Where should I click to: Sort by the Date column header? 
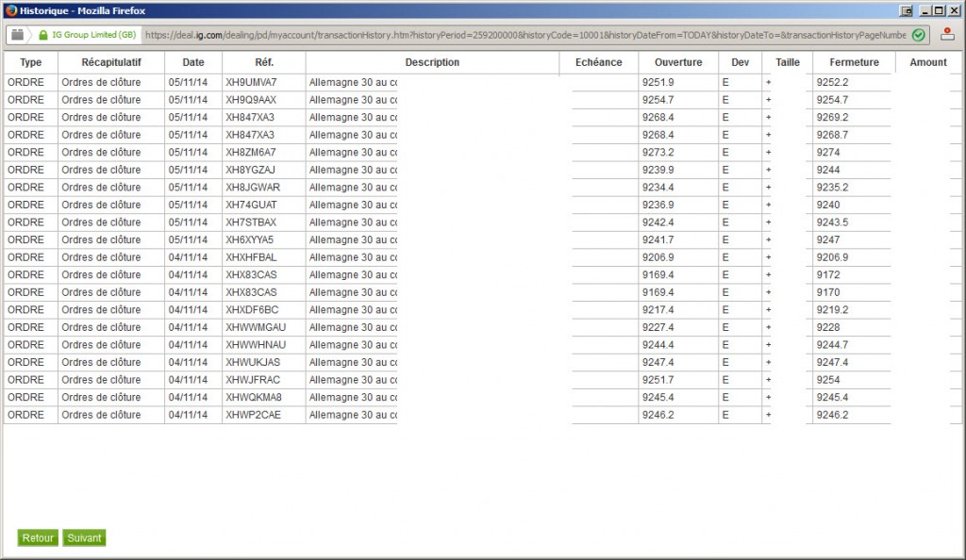point(192,62)
